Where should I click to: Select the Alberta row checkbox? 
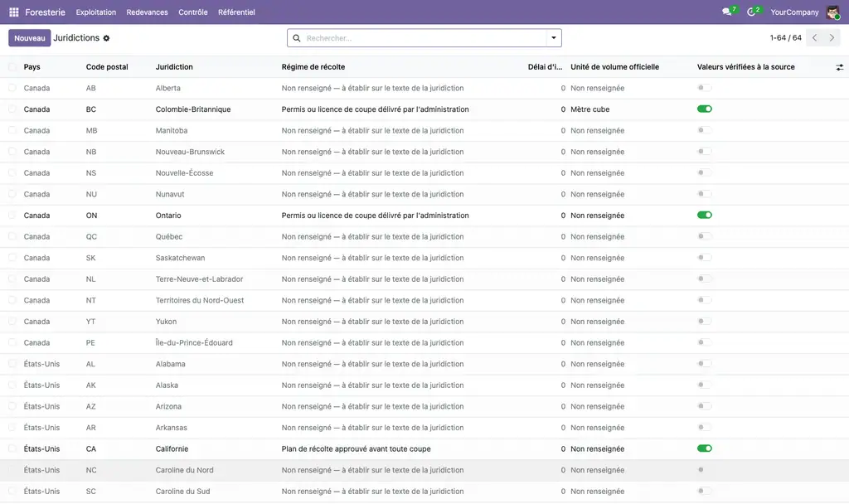12,88
